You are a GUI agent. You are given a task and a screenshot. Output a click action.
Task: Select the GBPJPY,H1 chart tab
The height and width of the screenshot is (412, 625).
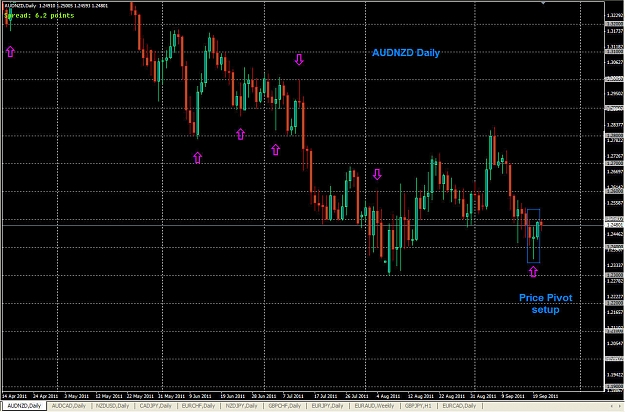418,406
